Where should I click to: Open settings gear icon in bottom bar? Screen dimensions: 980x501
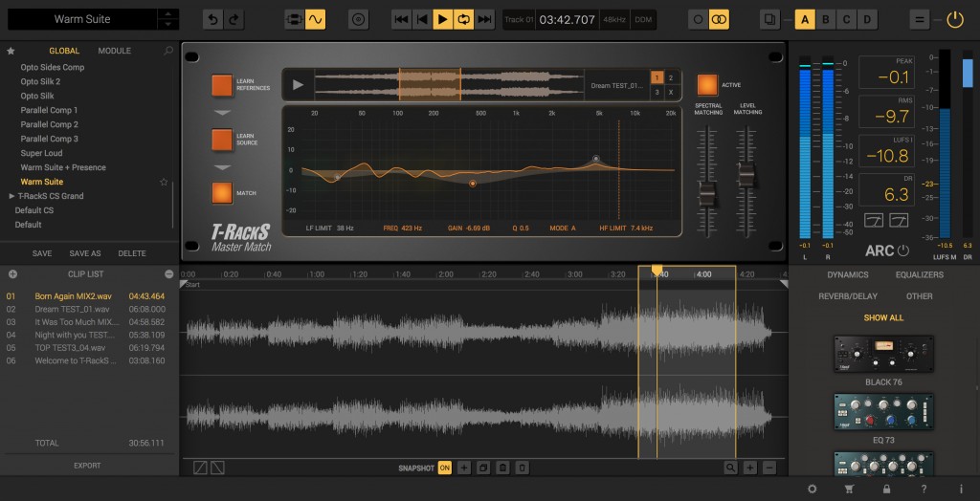pos(812,490)
